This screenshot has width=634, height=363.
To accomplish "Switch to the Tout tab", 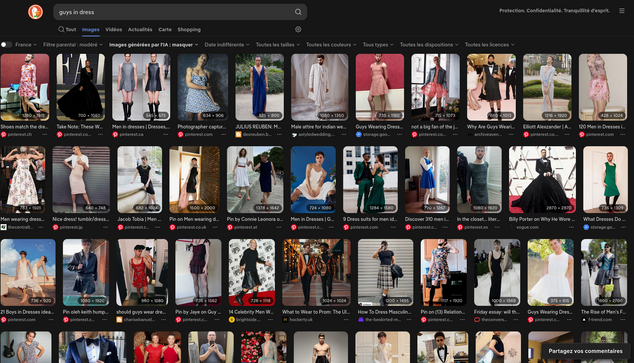I will click(67, 30).
